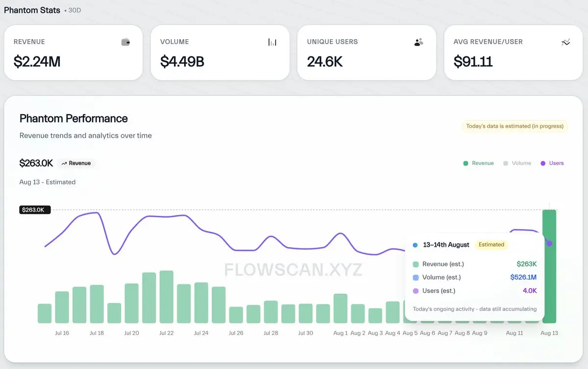Click the $263K revenue value in tooltip
The image size is (588, 369).
527,264
